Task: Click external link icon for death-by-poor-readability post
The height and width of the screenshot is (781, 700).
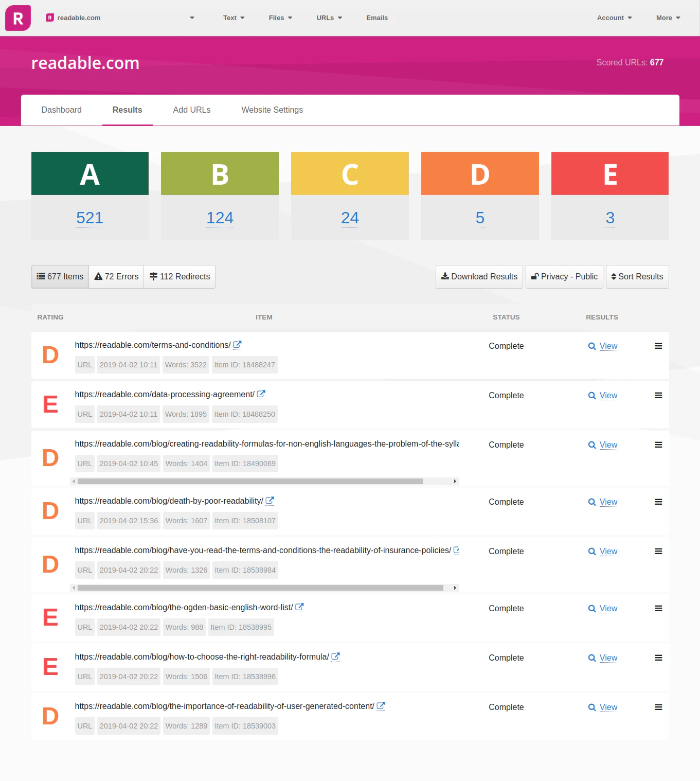Action: click(270, 500)
